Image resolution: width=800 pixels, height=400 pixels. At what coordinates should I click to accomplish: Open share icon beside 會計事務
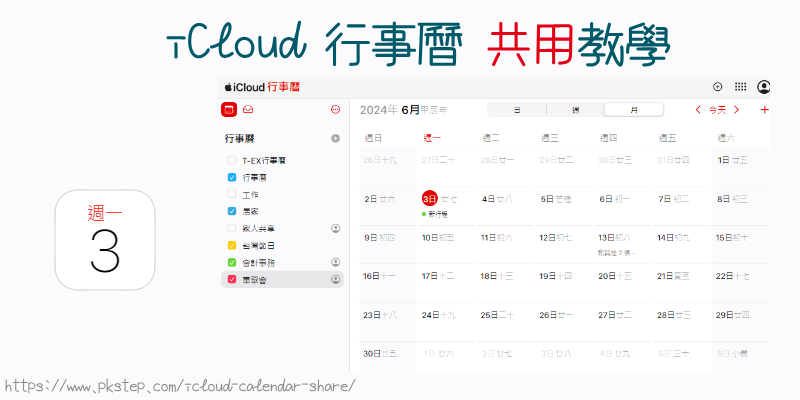(x=335, y=262)
